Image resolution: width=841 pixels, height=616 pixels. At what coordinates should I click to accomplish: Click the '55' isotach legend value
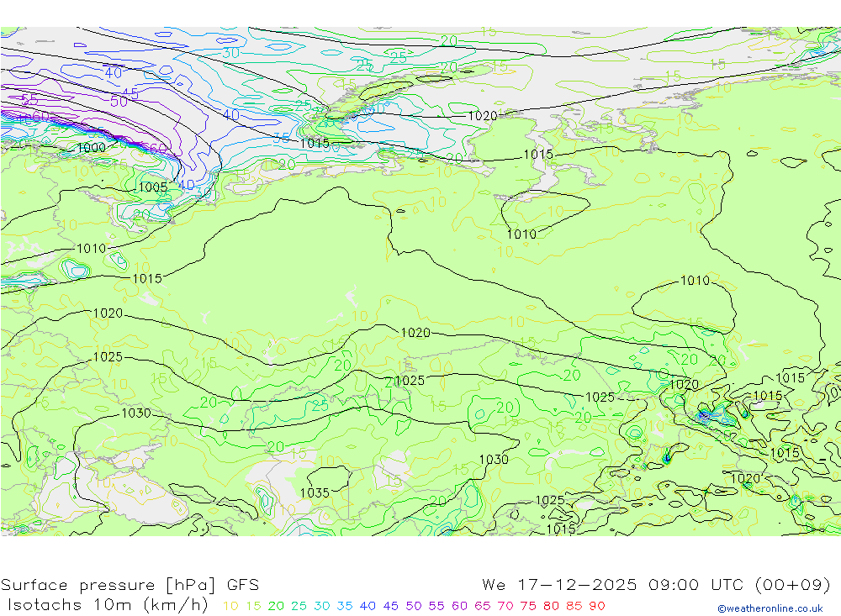[x=436, y=606]
